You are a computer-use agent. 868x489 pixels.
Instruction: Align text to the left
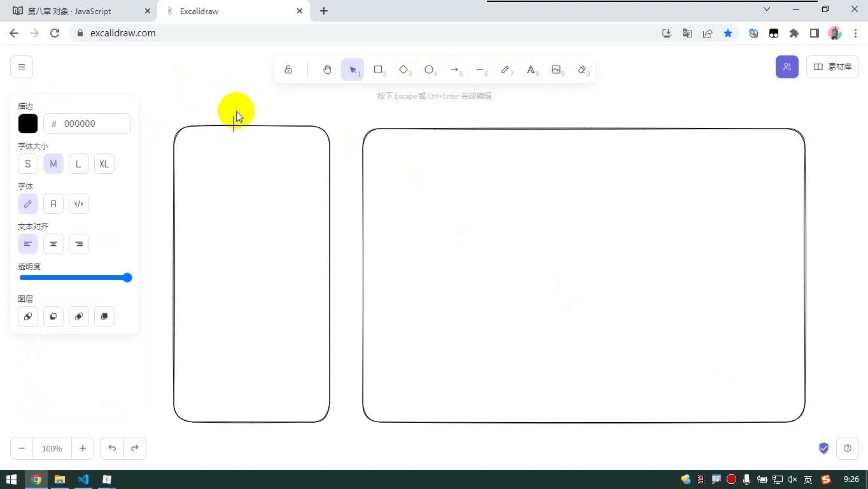coord(28,244)
